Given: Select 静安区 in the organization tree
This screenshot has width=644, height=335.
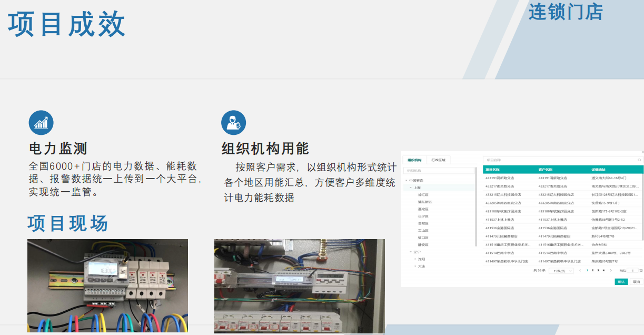Looking at the screenshot, I should pos(423,245).
